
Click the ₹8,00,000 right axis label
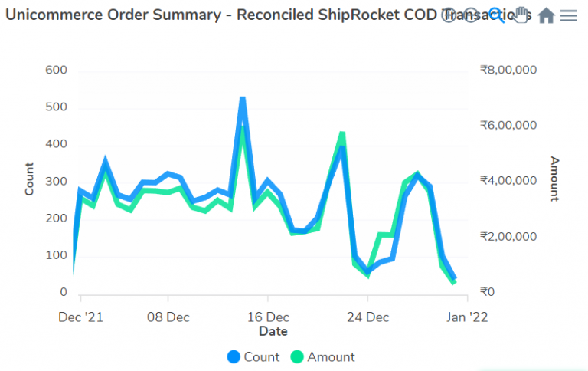508,71
